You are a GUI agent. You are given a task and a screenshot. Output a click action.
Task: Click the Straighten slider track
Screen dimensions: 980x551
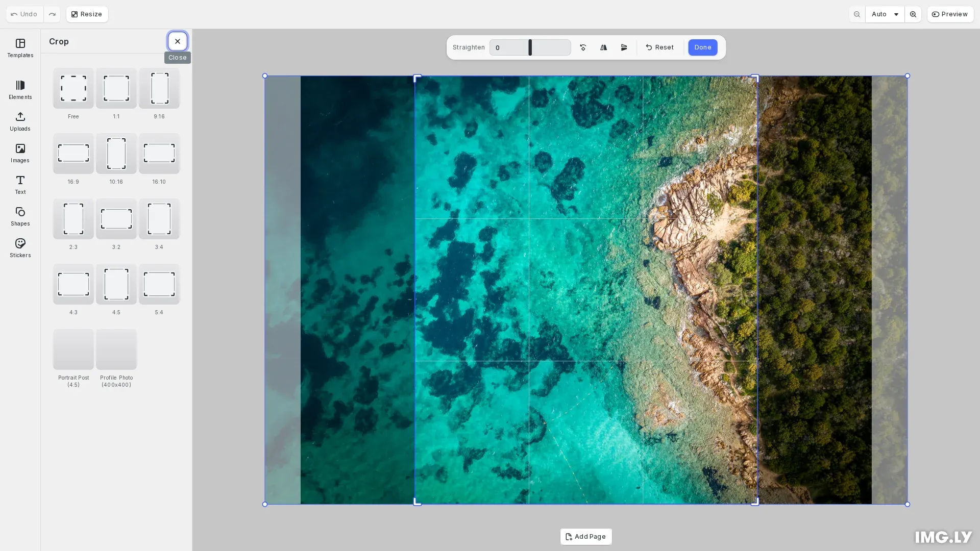551,47
